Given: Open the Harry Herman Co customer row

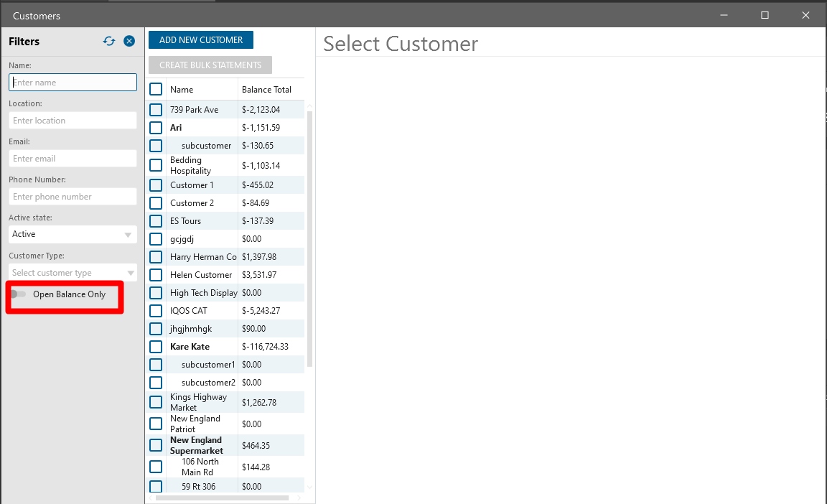Looking at the screenshot, I should point(203,257).
